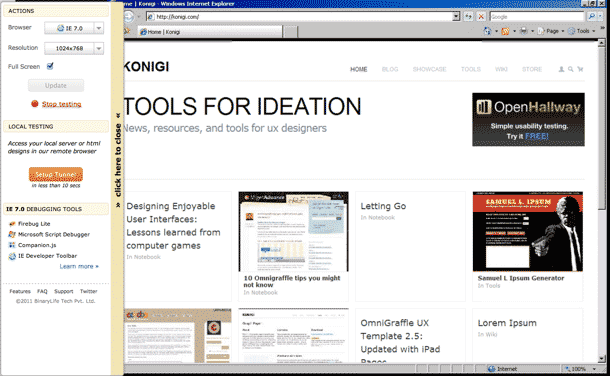Expand the search provider dropdown arrow
The width and height of the screenshot is (610, 376).
tap(601, 17)
